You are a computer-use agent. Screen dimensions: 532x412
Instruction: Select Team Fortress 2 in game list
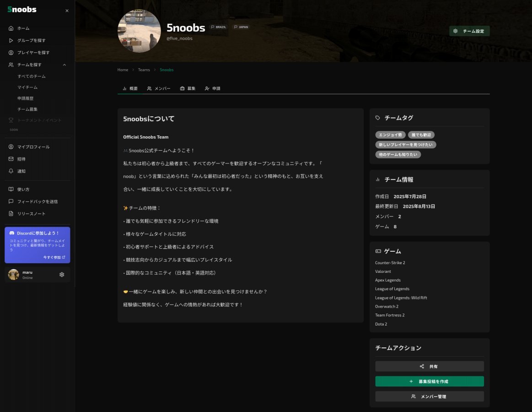pos(390,315)
